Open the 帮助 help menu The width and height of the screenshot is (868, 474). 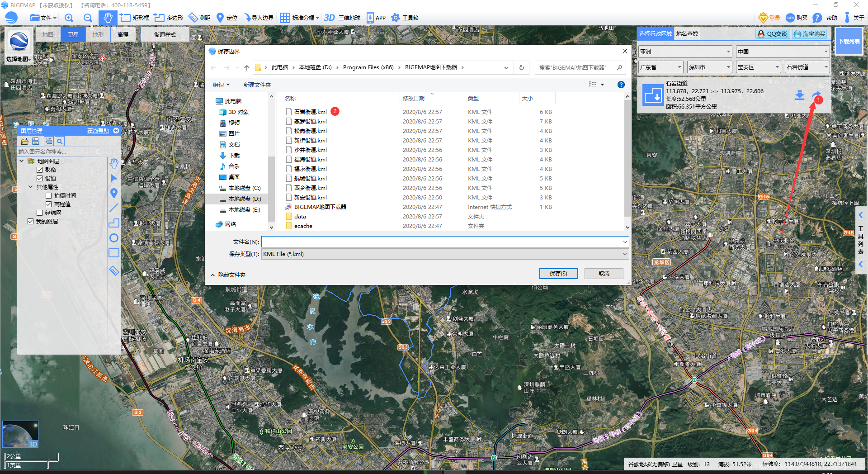coord(825,18)
